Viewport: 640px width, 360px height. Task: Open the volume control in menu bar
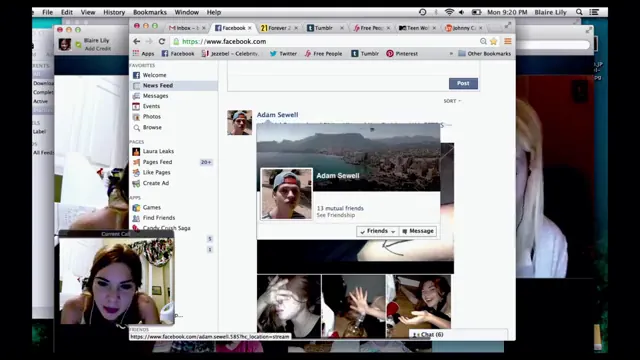click(462, 12)
